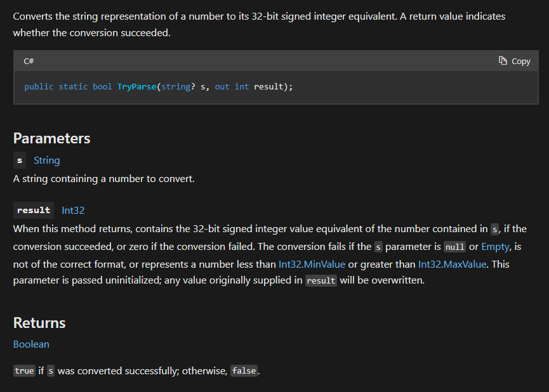Click the false inline code term
This screenshot has height=392, width=549.
point(244,371)
